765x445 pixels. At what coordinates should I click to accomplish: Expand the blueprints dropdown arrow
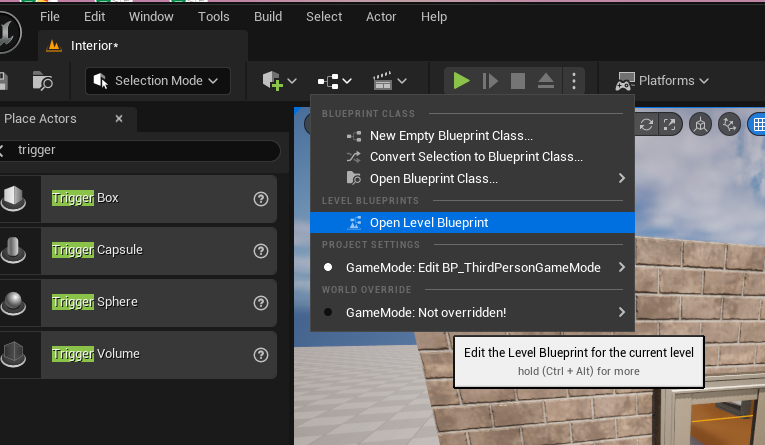pos(347,81)
